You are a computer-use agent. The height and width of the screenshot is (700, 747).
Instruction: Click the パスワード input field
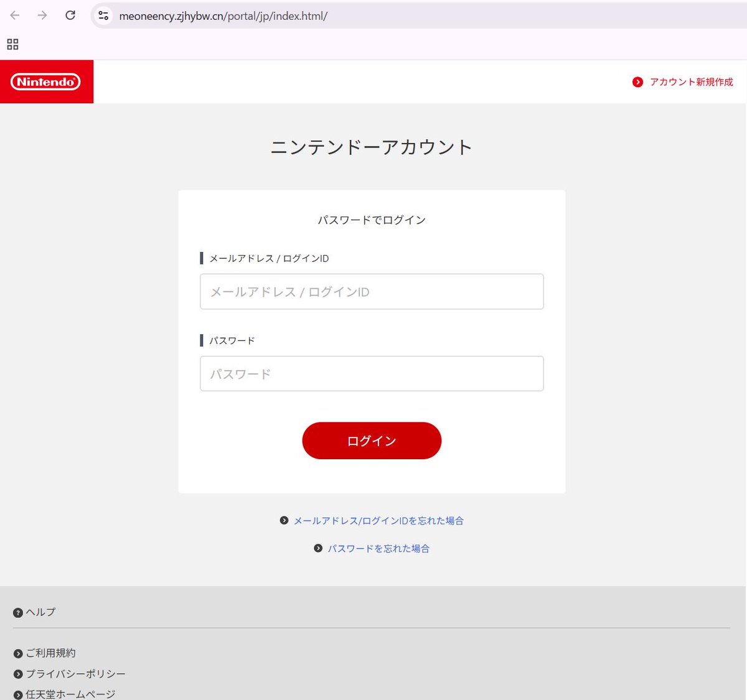[372, 373]
